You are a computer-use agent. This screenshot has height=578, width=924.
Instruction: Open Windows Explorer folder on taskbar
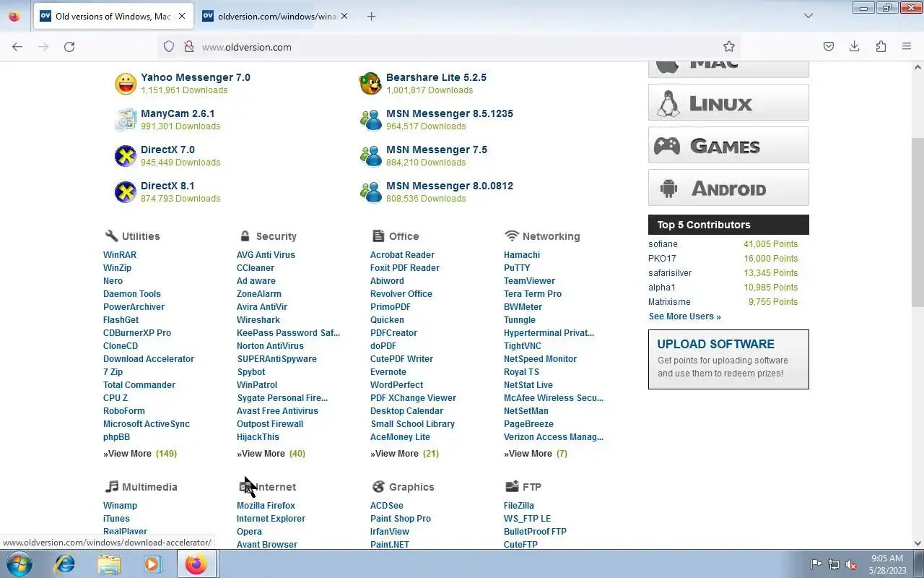coord(109,564)
